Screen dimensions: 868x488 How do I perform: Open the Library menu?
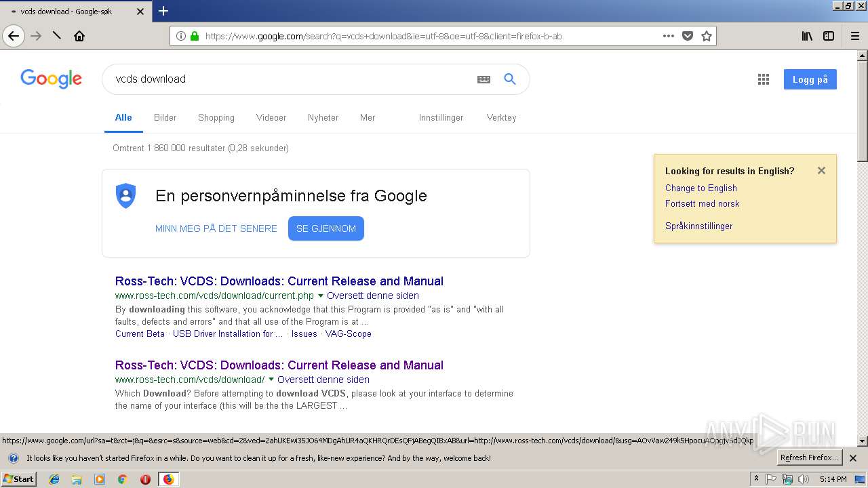807,36
